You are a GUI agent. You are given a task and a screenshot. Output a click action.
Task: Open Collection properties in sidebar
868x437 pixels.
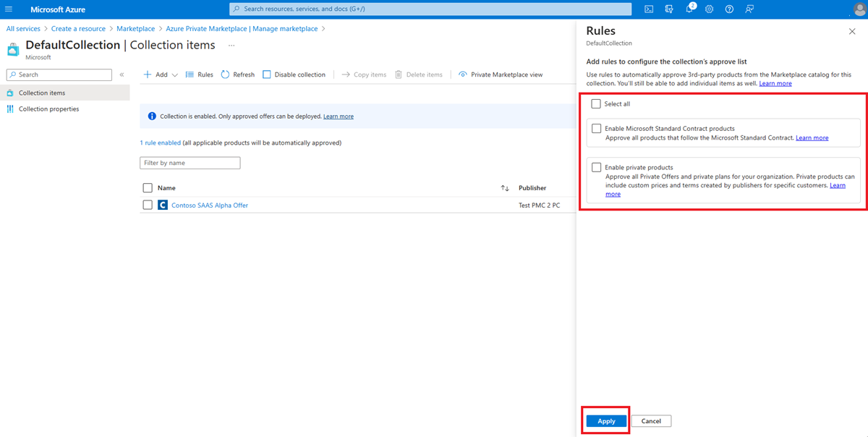[48, 109]
